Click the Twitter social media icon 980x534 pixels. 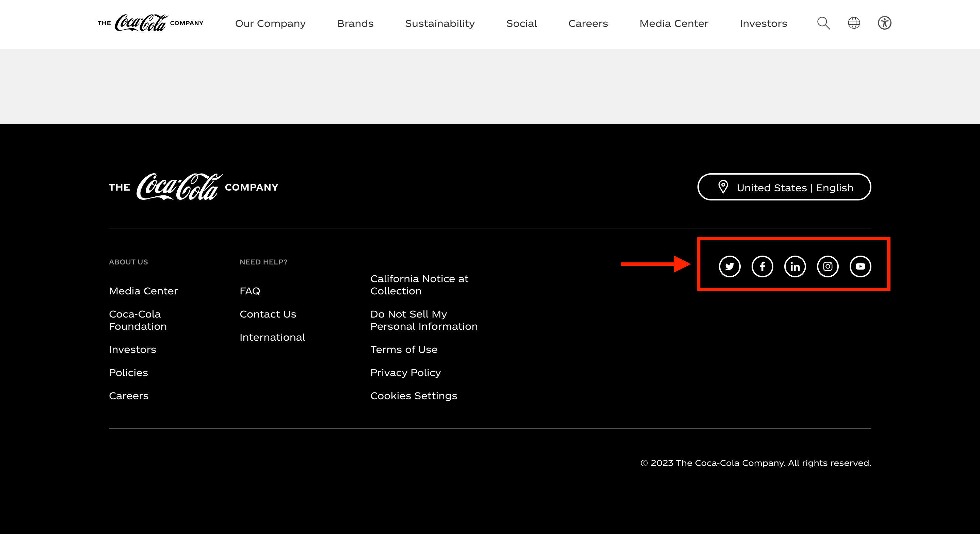[729, 266]
